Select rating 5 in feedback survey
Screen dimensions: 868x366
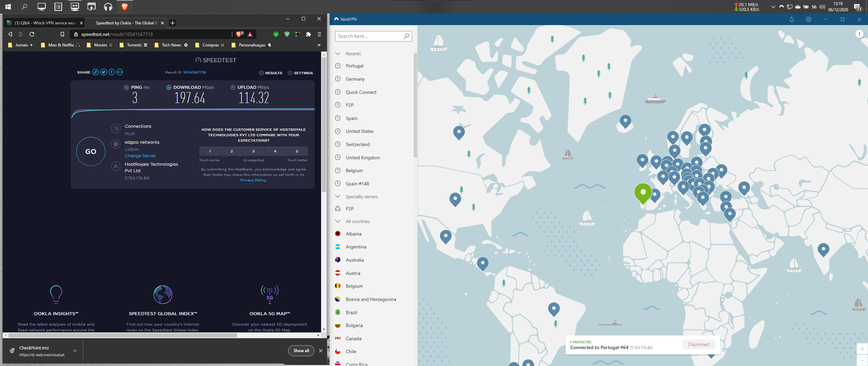coord(297,151)
